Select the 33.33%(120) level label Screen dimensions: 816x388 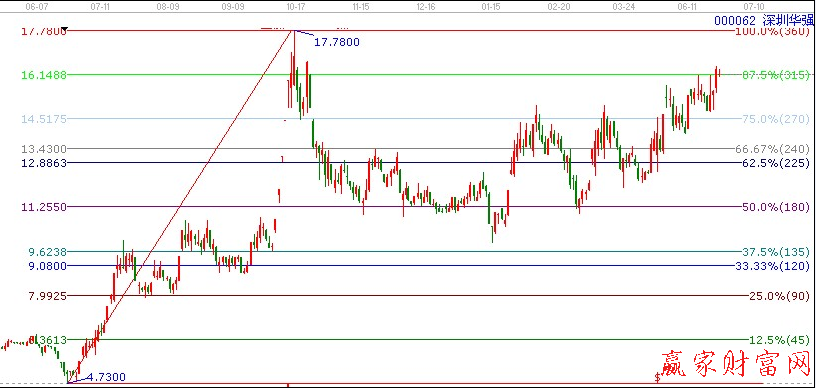[772, 266]
